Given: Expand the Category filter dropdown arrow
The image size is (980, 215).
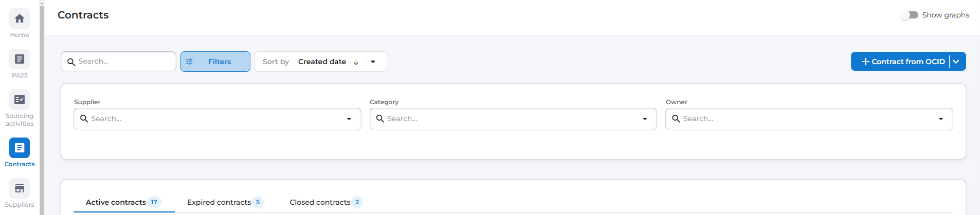Looking at the screenshot, I should (645, 119).
